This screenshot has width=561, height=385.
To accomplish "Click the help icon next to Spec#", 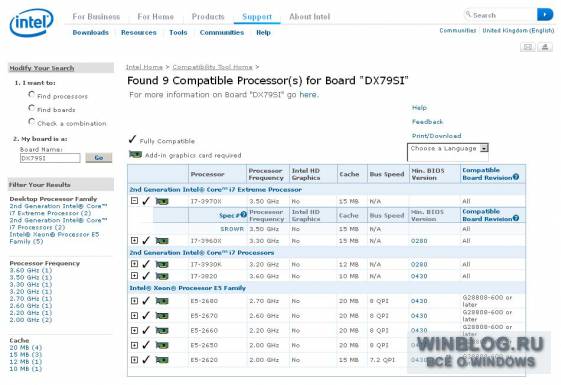I will tap(244, 215).
